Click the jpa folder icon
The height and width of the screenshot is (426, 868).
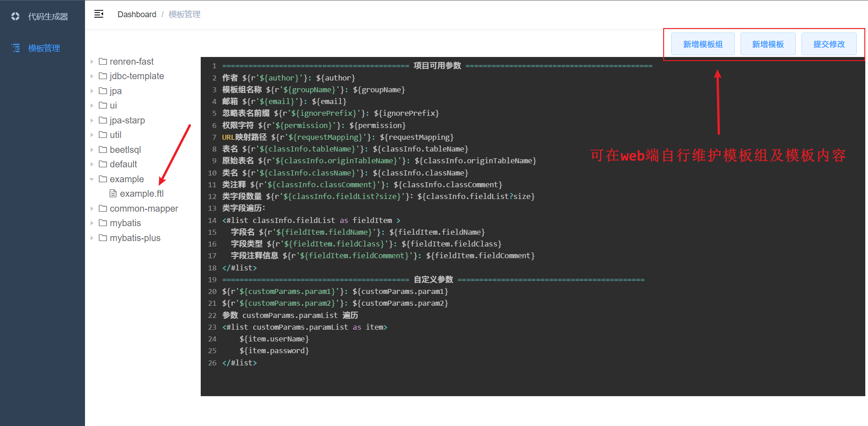[x=103, y=90]
